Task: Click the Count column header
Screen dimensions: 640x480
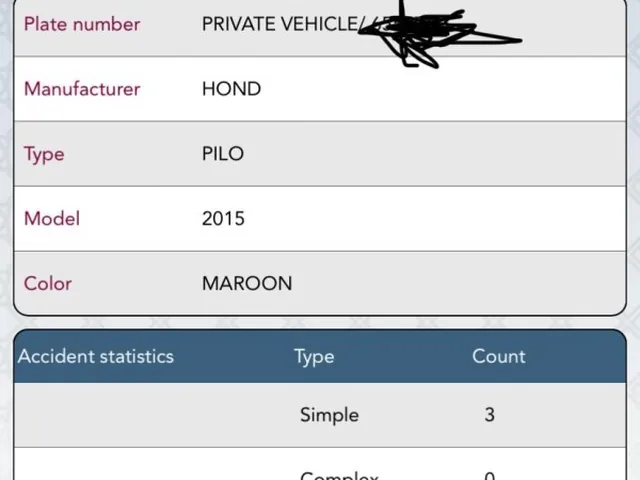Action: (499, 356)
